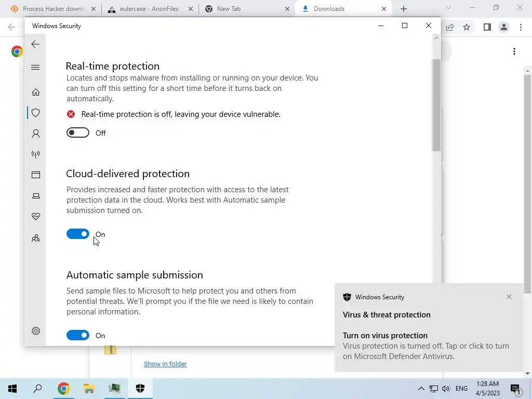
Task: Open a new Chrome tab with plus
Action: (403, 9)
